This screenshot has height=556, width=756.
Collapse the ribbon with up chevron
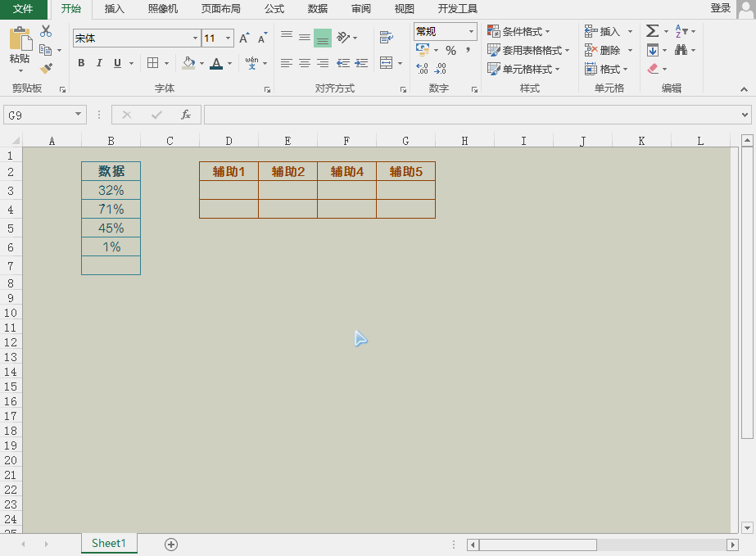[744, 89]
